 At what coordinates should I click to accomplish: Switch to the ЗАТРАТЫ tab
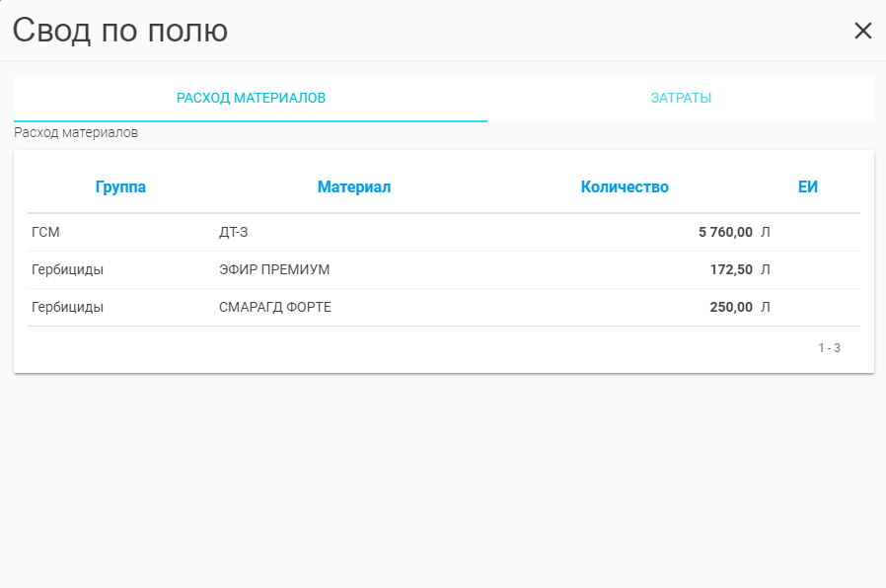point(681,98)
